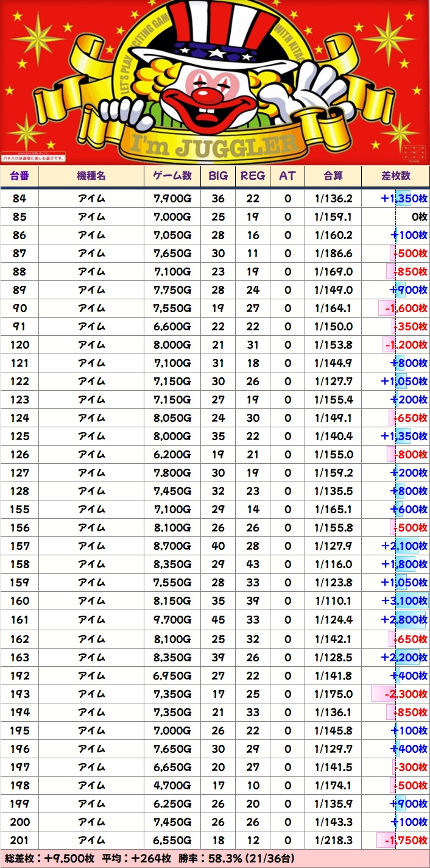
Task: Click the 1/186.6 value for machine 87
Action: pos(333,254)
